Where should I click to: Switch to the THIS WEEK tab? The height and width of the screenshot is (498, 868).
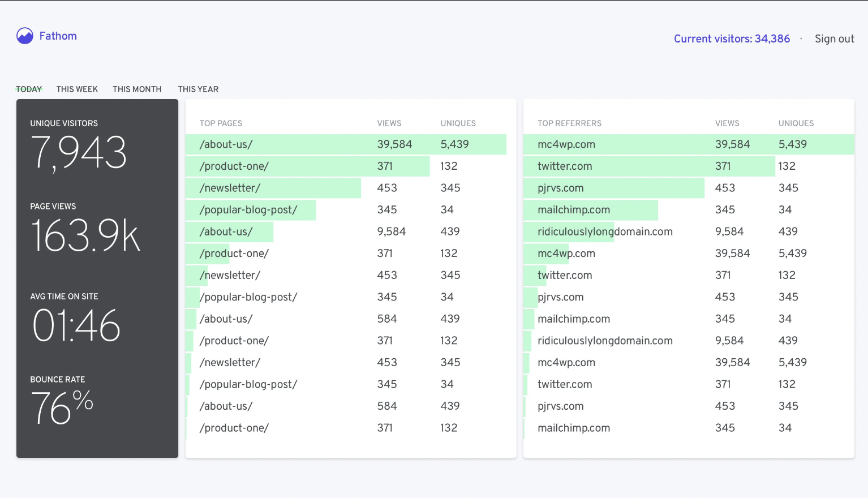point(76,89)
